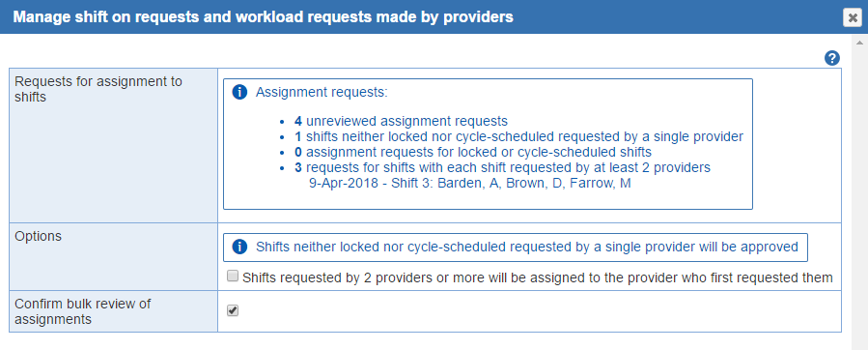The width and height of the screenshot is (868, 350).
Task: Click the scrollbar up arrow
Action: click(x=859, y=43)
